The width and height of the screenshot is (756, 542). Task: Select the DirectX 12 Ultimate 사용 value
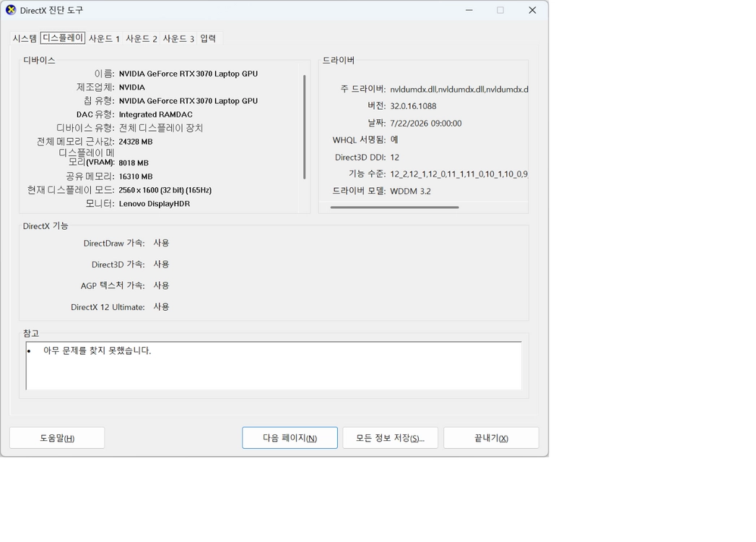(x=161, y=306)
